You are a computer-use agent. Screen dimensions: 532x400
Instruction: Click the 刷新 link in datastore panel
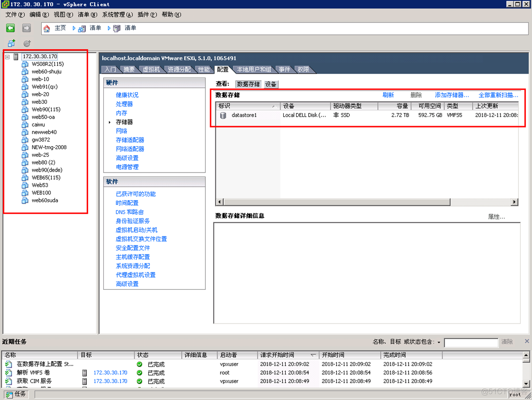coord(388,95)
